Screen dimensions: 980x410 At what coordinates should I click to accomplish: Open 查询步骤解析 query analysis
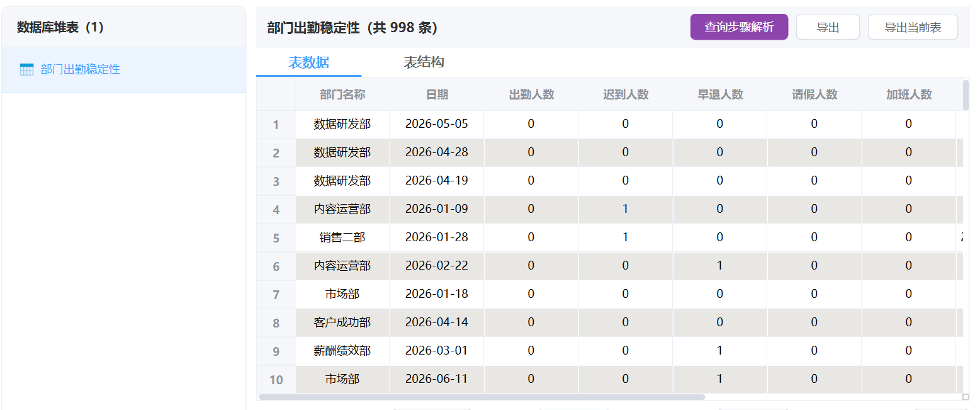[739, 27]
